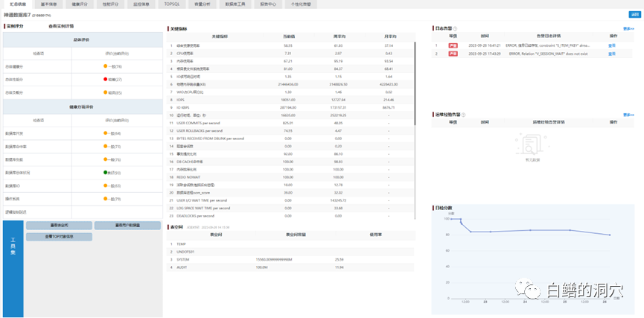Click the orange status dot for 一般(76) overall health
This screenshot has width=644, height=318.
[106, 66]
